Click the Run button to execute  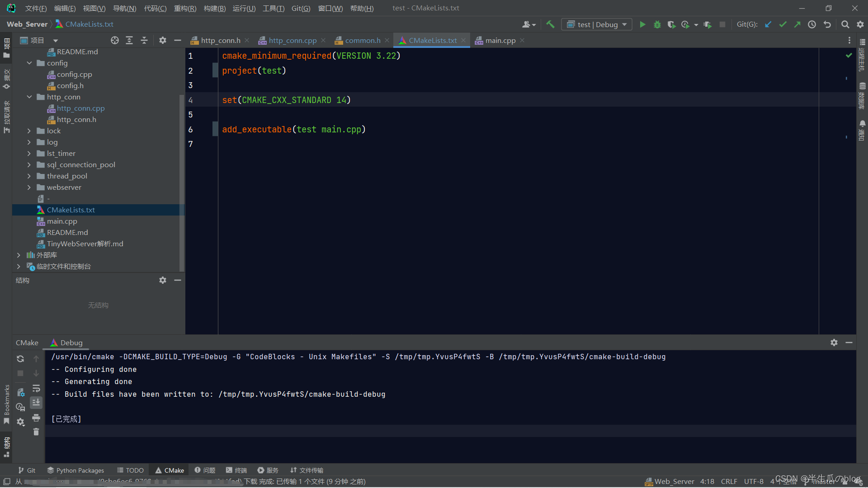[643, 24]
